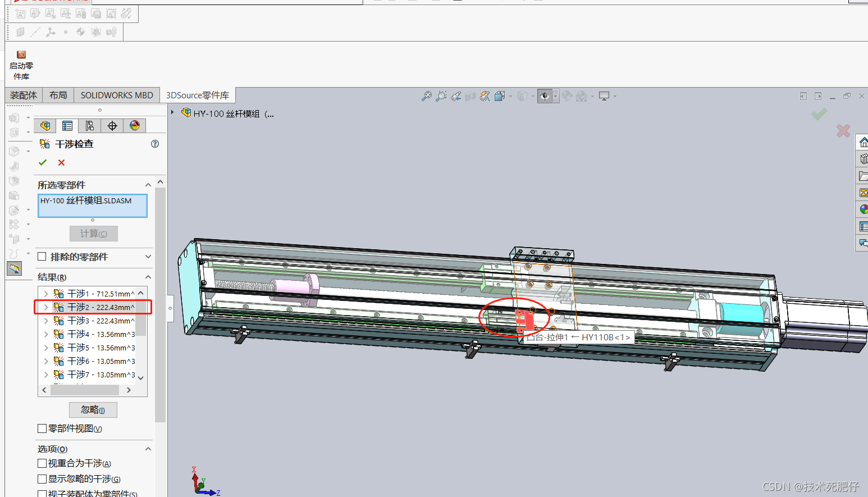Cancel interference check with red X
Image resolution: width=868 pixels, height=497 pixels.
(62, 162)
